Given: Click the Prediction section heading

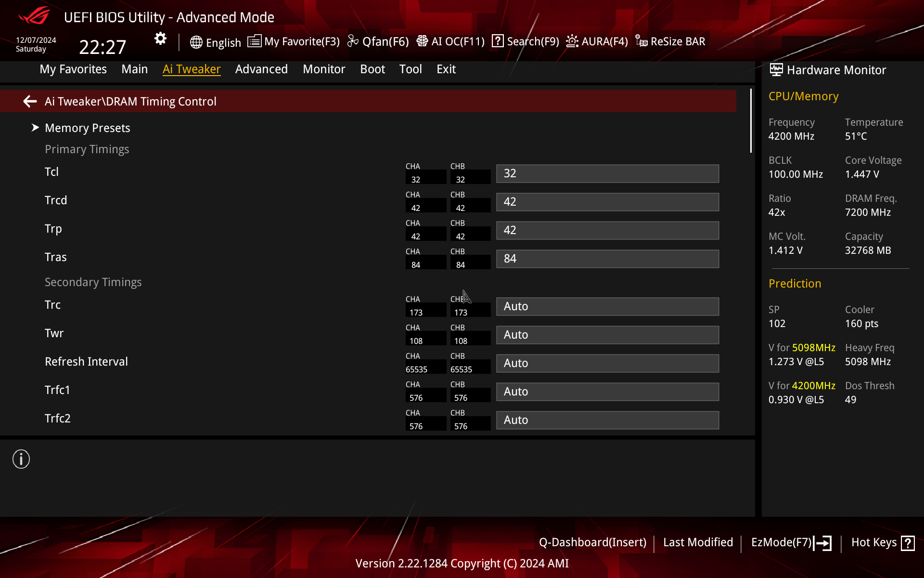Looking at the screenshot, I should (x=795, y=284).
